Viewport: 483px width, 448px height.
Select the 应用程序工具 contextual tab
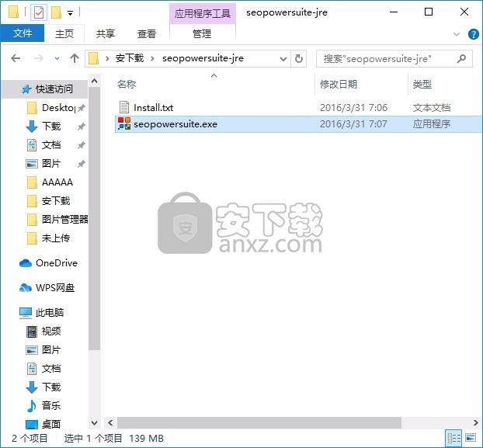[x=203, y=13]
